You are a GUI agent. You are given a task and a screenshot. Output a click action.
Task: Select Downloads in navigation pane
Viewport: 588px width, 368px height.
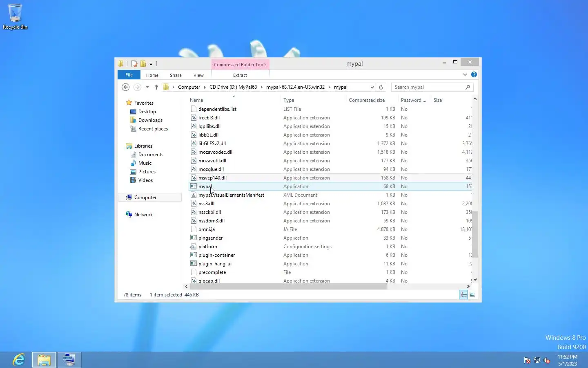[150, 120]
